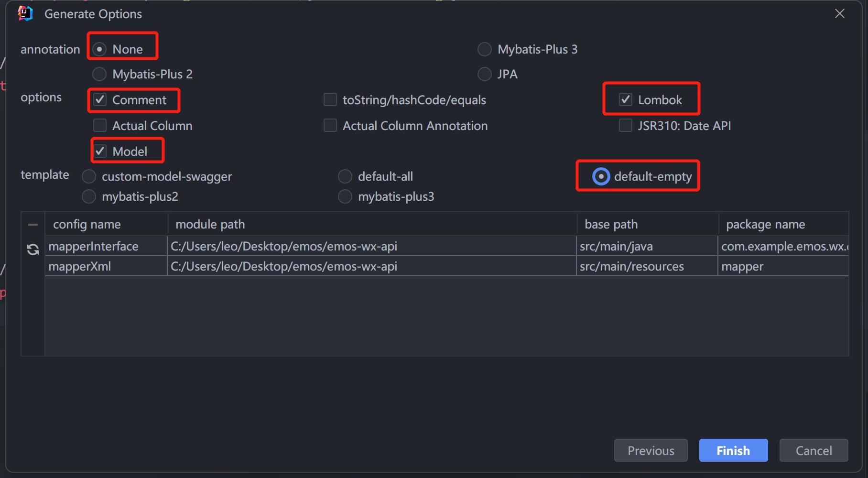Select the mybatis-plus3 template
Screen dimensions: 868x478
pos(345,196)
